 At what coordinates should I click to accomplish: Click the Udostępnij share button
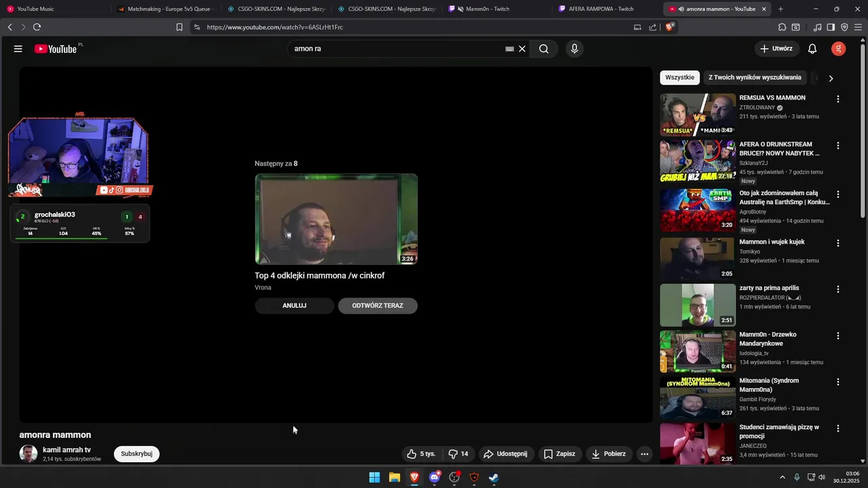(507, 453)
